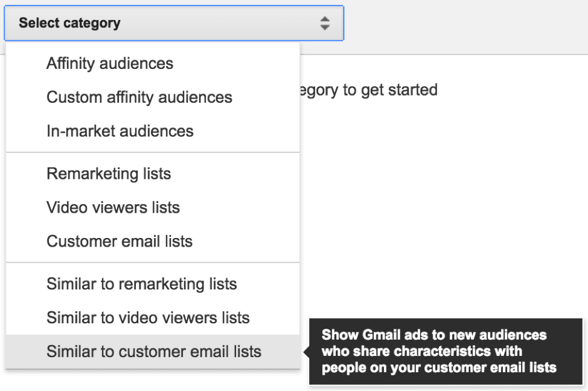
Task: Pick Remarketing lists from the menu
Action: coord(108,173)
